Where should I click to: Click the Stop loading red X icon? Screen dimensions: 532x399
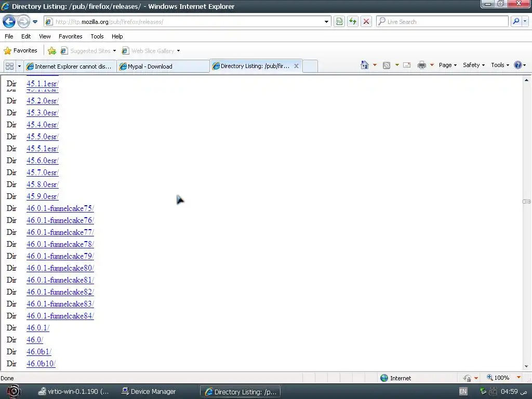point(366,22)
